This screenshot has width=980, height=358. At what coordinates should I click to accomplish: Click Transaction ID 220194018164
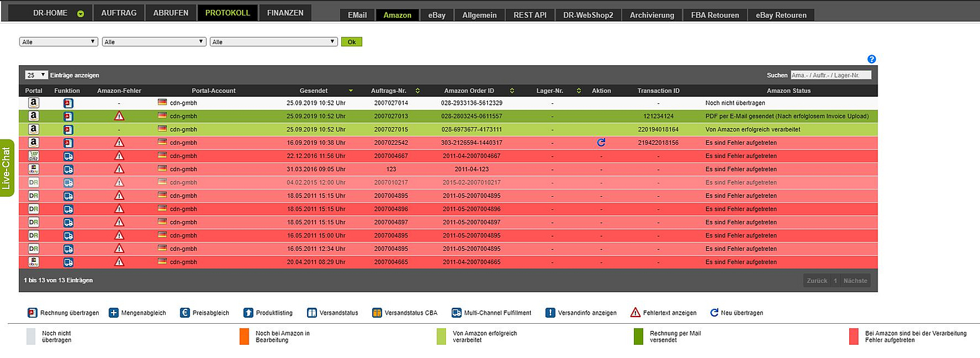click(x=658, y=129)
